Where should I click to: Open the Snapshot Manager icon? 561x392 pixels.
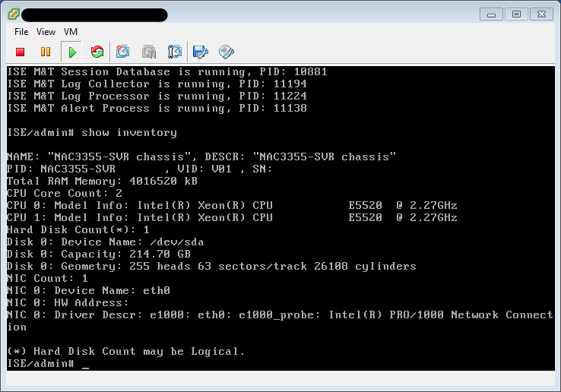click(x=175, y=52)
